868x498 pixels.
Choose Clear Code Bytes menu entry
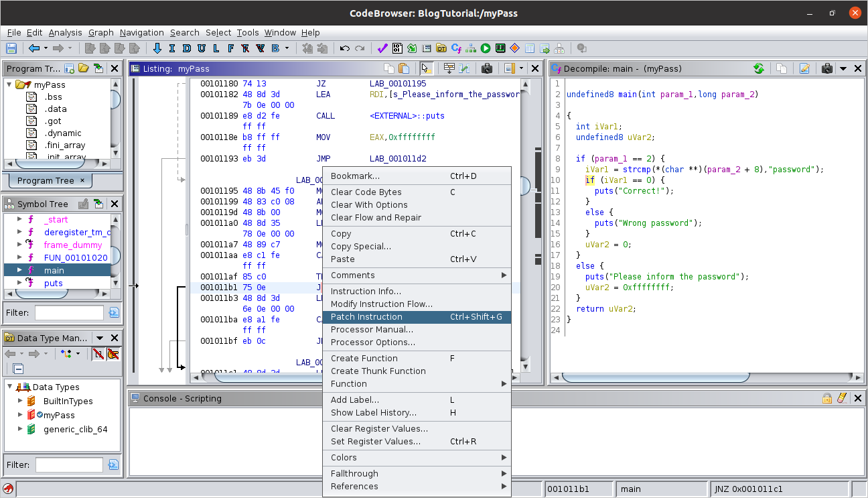click(417, 192)
